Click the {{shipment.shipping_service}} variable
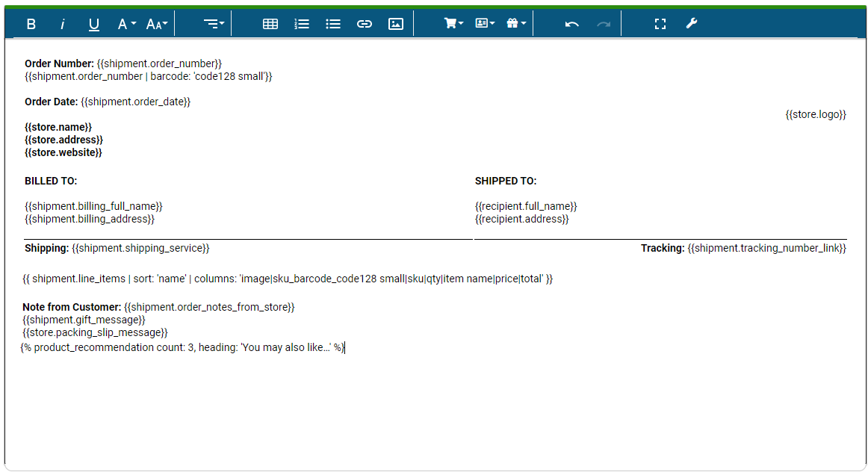 pyautogui.click(x=140, y=249)
